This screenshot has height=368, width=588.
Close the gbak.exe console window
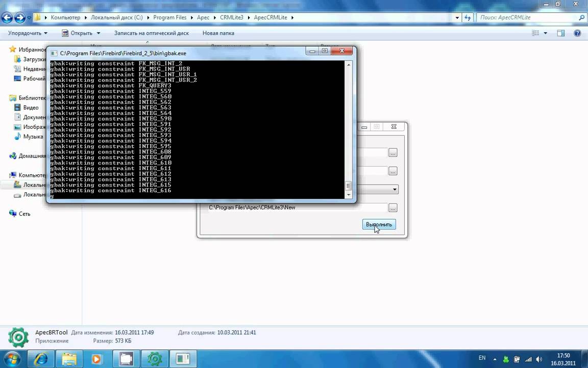[x=341, y=51]
